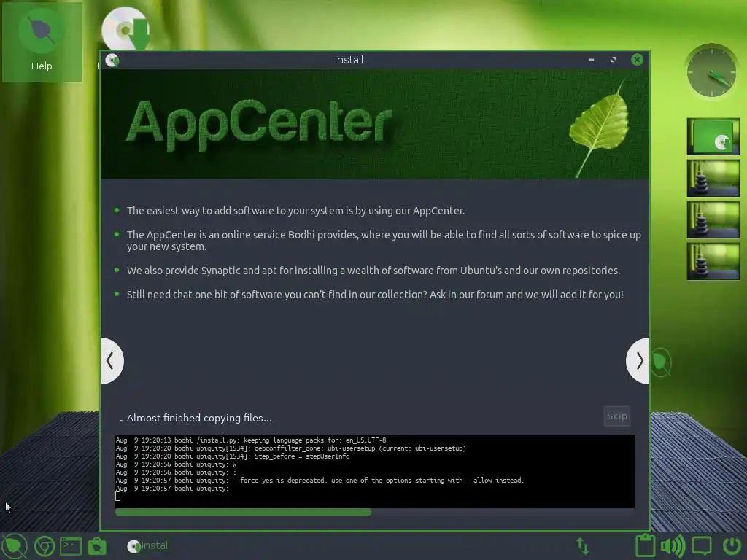
Task: Switch to the first virtual desktop thumbnail
Action: point(713,136)
